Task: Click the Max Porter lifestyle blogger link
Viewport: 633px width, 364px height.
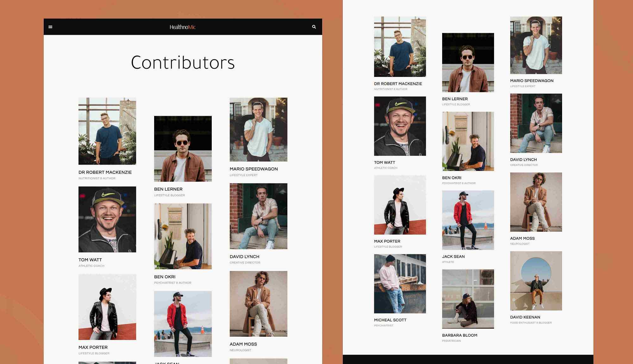Action: [92, 347]
